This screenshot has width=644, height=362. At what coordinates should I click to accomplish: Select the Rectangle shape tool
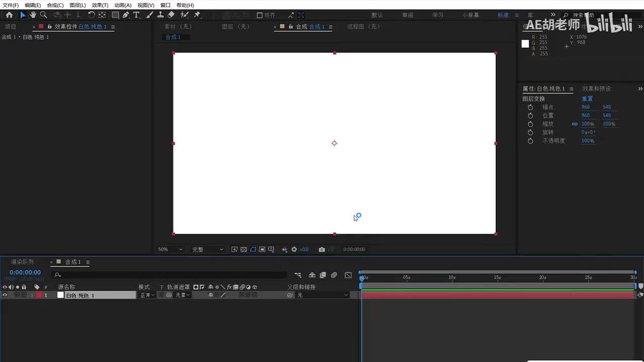115,15
